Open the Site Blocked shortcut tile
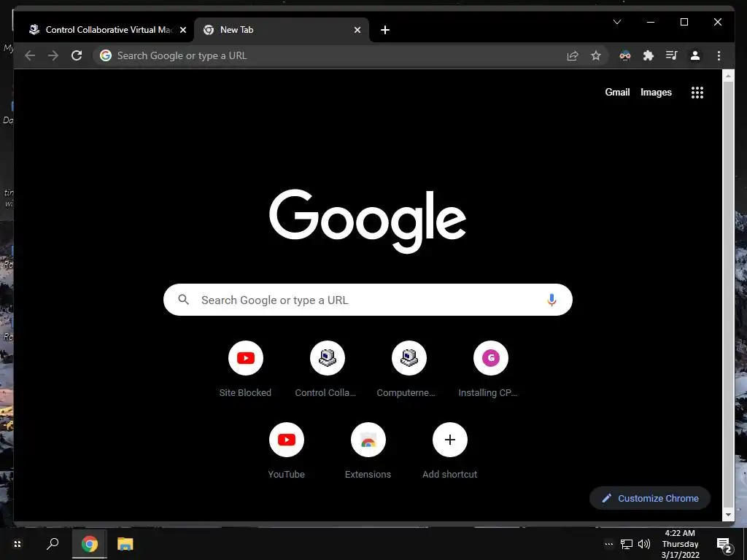The width and height of the screenshot is (747, 560). [x=245, y=370]
